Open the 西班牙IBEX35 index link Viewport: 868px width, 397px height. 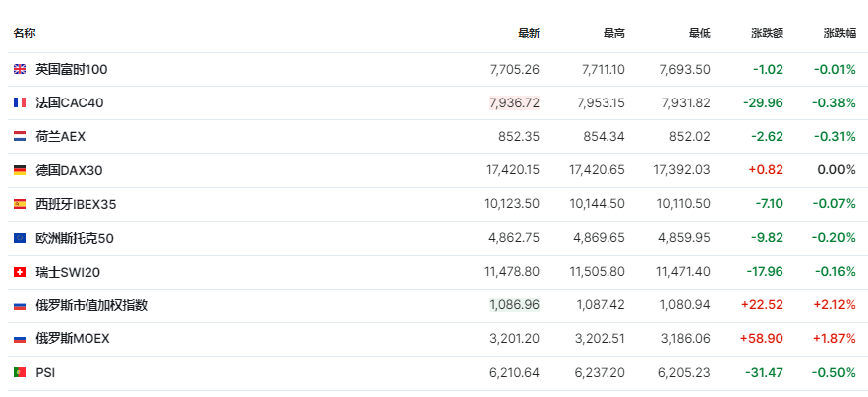pos(76,204)
